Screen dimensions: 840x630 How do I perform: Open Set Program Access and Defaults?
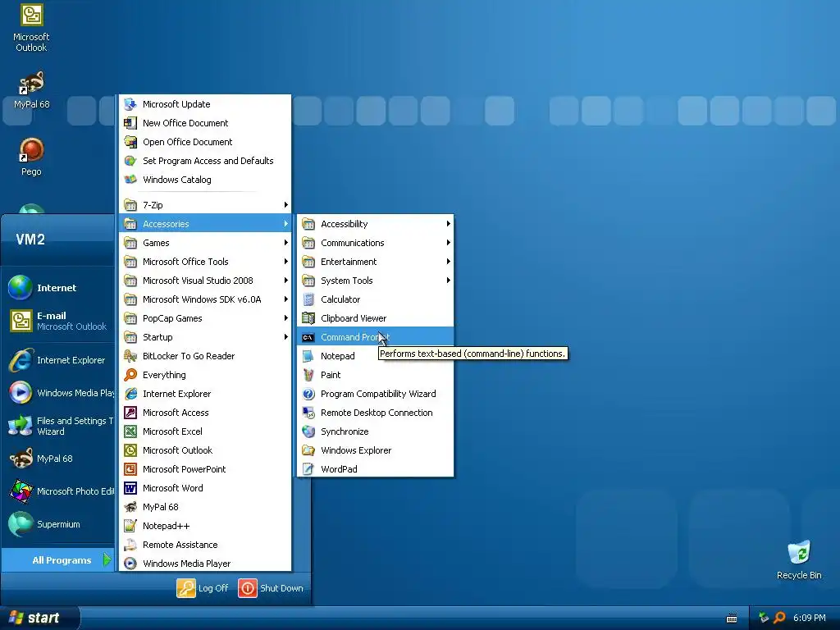pyautogui.click(x=205, y=161)
